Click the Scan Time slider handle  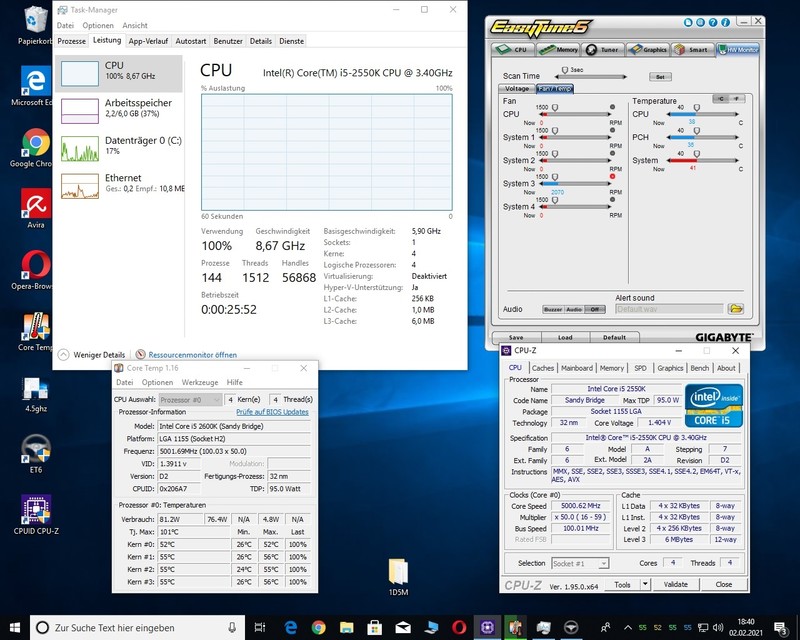(x=564, y=70)
